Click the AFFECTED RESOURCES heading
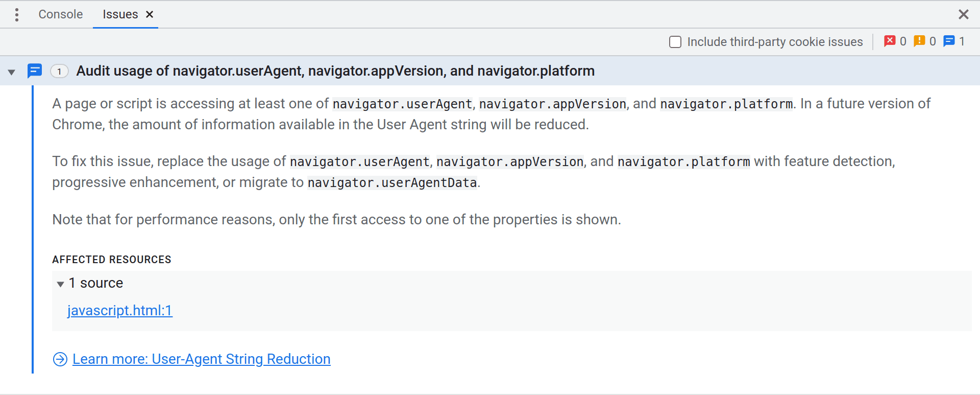The width and height of the screenshot is (980, 395). pyautogui.click(x=111, y=260)
